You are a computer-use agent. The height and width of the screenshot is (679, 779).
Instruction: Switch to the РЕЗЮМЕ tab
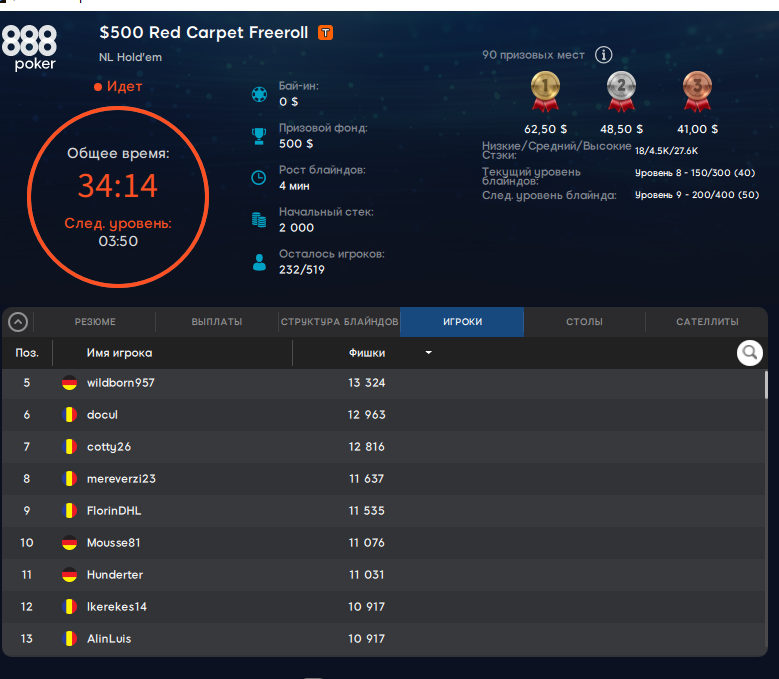95,322
